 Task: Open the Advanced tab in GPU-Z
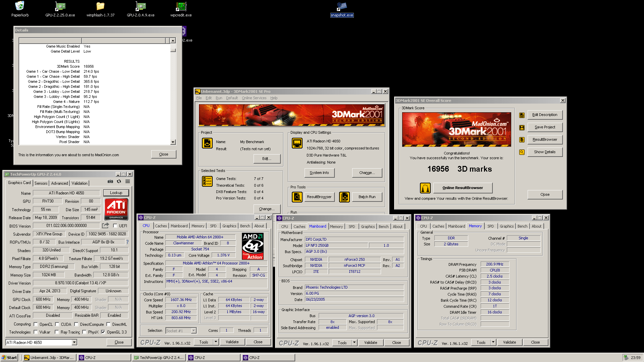point(59,183)
